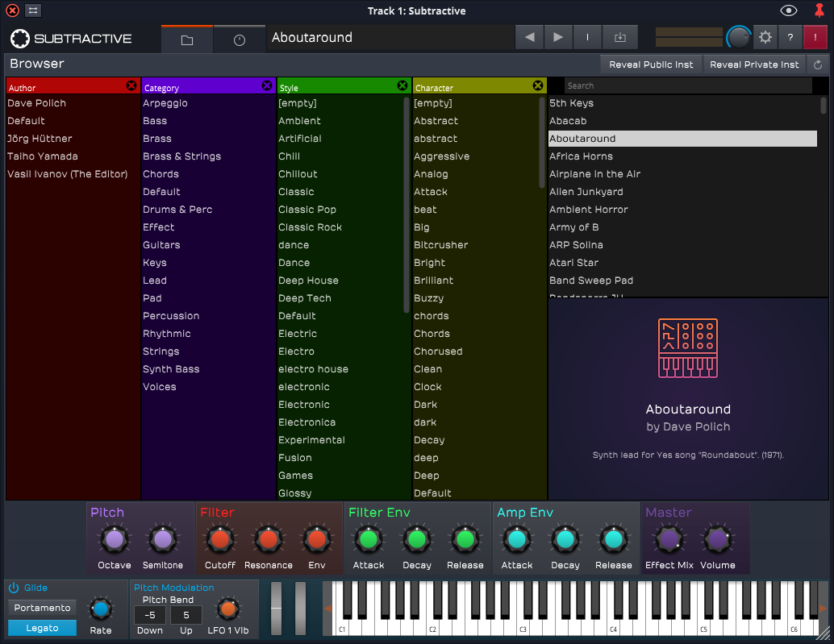Clear the Author filter
The height and width of the screenshot is (644, 834).
[131, 85]
